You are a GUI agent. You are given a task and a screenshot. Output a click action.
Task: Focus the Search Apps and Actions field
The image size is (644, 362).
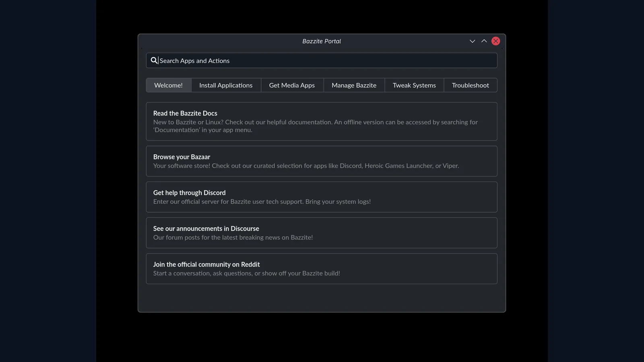point(322,61)
